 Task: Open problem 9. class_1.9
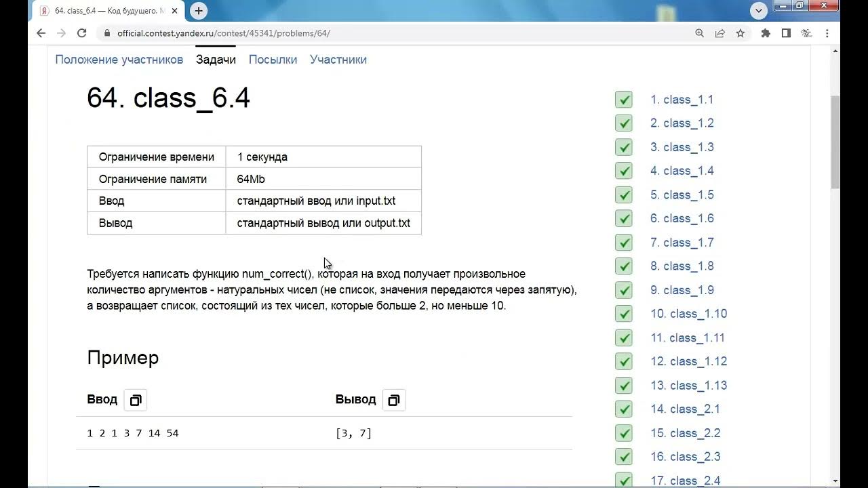pyautogui.click(x=682, y=290)
